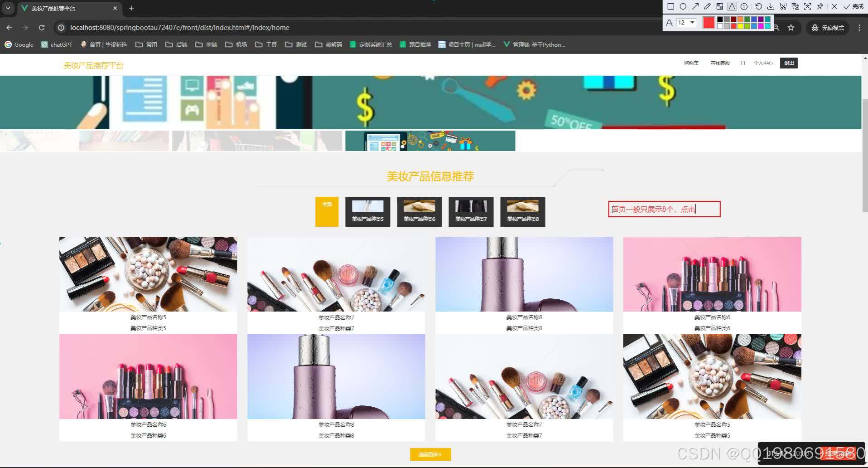Select the arrow annotation tool
Viewport: 868px width, 468px height.
(x=695, y=6)
